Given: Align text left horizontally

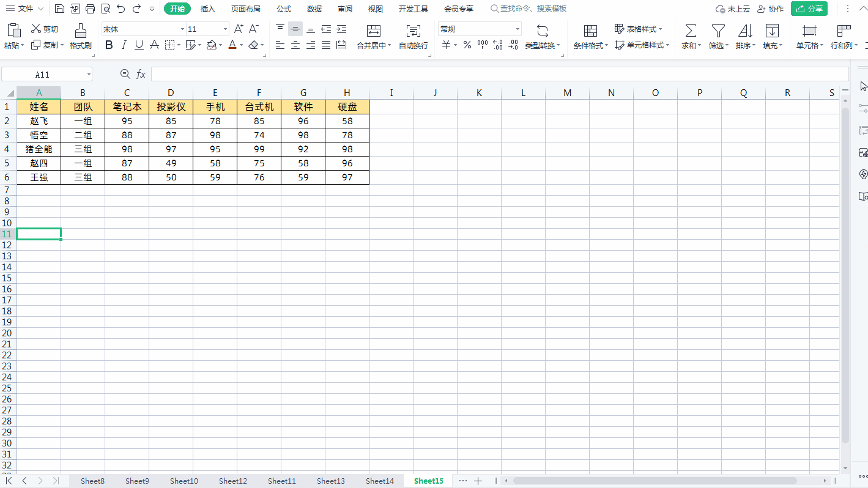Looking at the screenshot, I should [280, 45].
